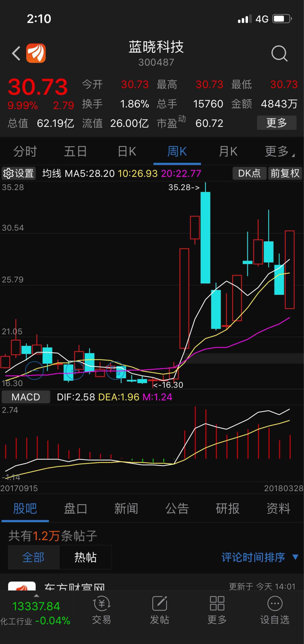304x644 pixels.
Task: Select the 热帖 hot posts filter
Action: tap(85, 557)
